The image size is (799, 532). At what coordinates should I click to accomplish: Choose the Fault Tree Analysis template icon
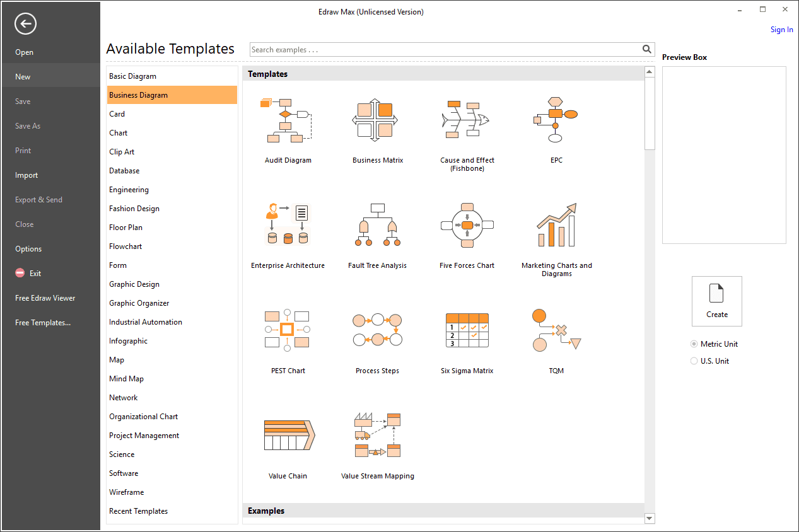378,225
